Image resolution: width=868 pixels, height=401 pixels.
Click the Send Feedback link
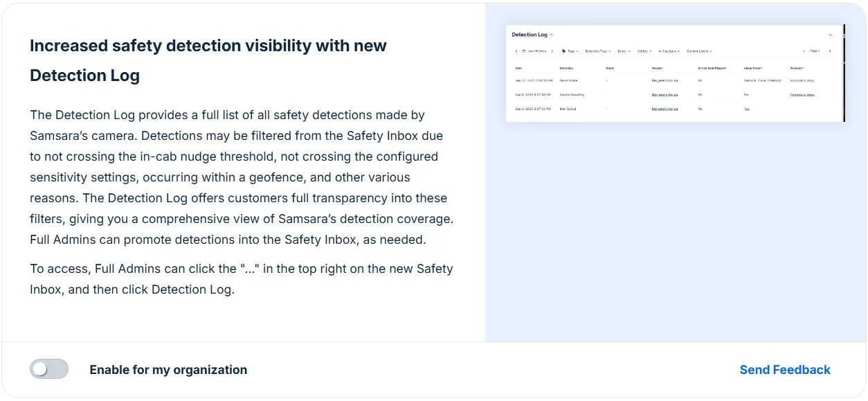click(784, 370)
